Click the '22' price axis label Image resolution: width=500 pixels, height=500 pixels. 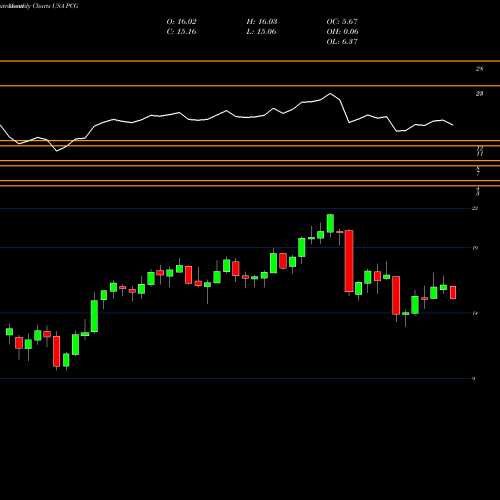[475, 208]
